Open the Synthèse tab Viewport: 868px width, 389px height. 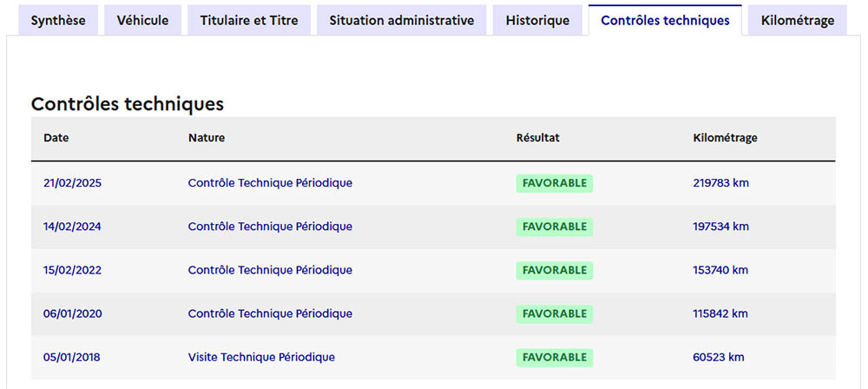pyautogui.click(x=58, y=21)
